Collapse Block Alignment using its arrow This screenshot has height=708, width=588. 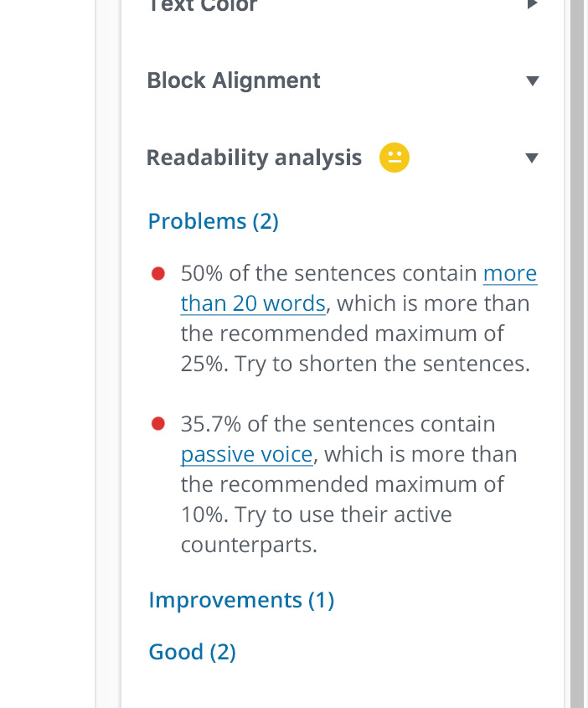point(531,81)
